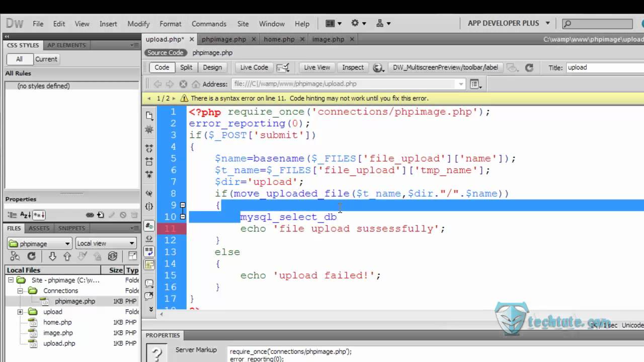Screen dimensions: 644x362
Task: Collapse code fold marker on line 9
Action: click(x=183, y=205)
